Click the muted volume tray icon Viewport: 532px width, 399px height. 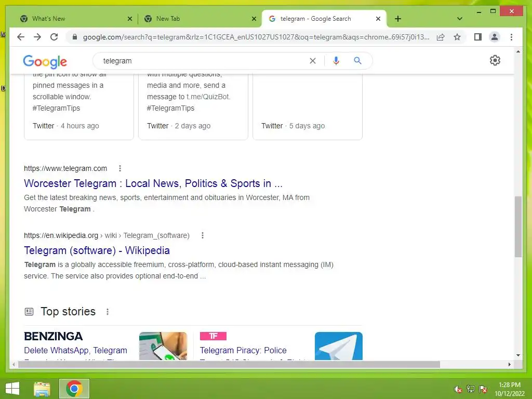click(x=458, y=389)
